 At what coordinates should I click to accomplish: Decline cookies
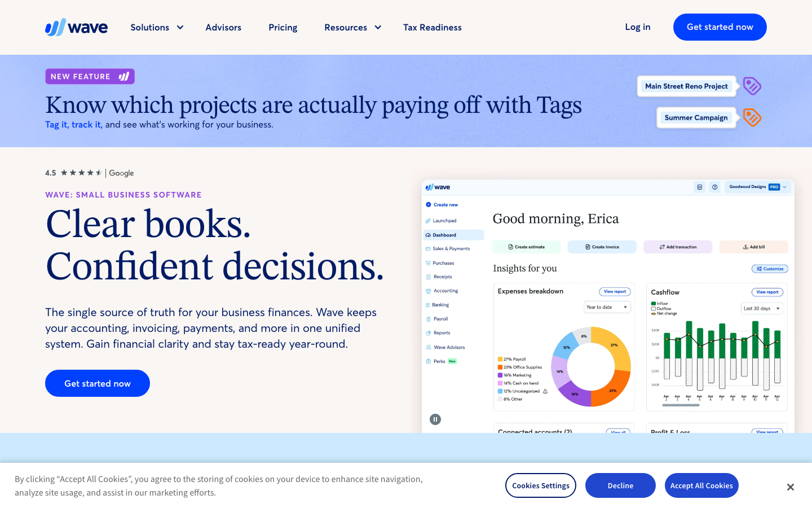620,485
